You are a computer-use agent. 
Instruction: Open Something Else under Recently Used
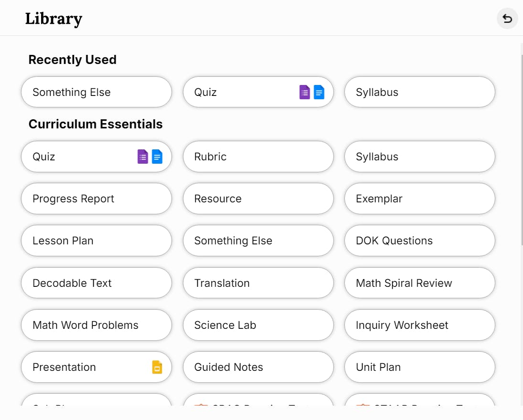click(96, 92)
